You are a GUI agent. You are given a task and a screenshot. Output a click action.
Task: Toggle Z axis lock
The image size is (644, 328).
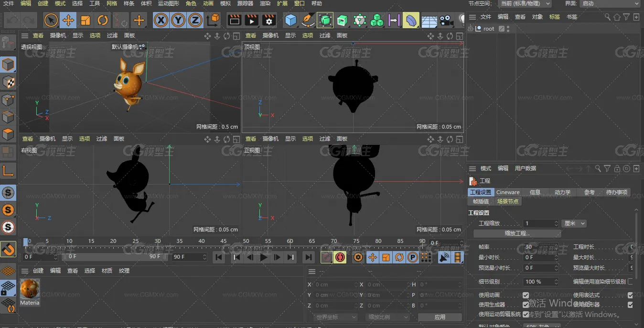pos(195,20)
